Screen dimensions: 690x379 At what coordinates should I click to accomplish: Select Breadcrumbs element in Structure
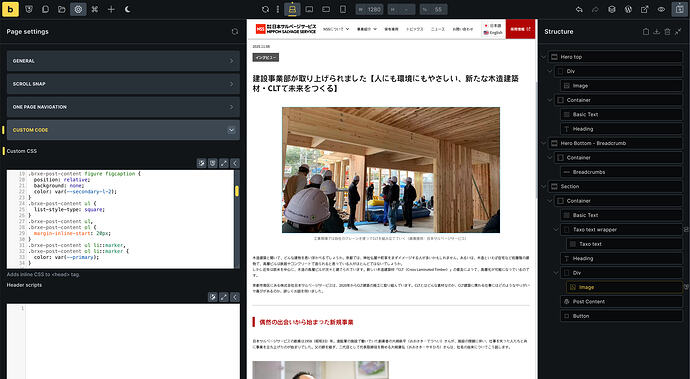pyautogui.click(x=621, y=172)
